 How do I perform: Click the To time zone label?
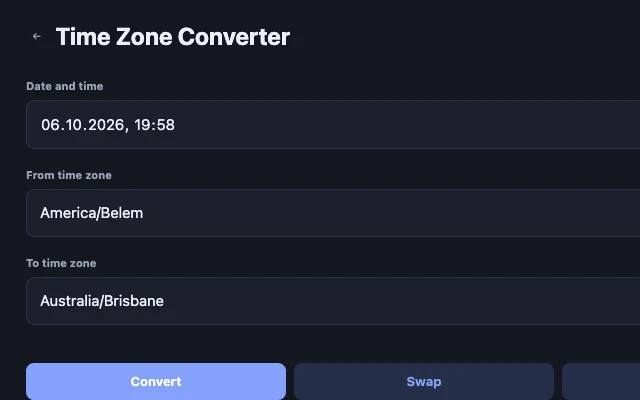pyautogui.click(x=61, y=263)
